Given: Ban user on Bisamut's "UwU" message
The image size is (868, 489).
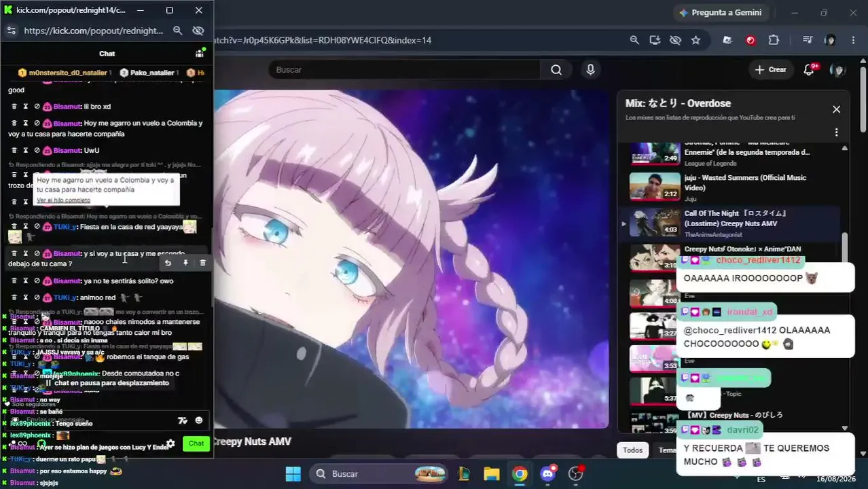Looking at the screenshot, I should (x=37, y=150).
